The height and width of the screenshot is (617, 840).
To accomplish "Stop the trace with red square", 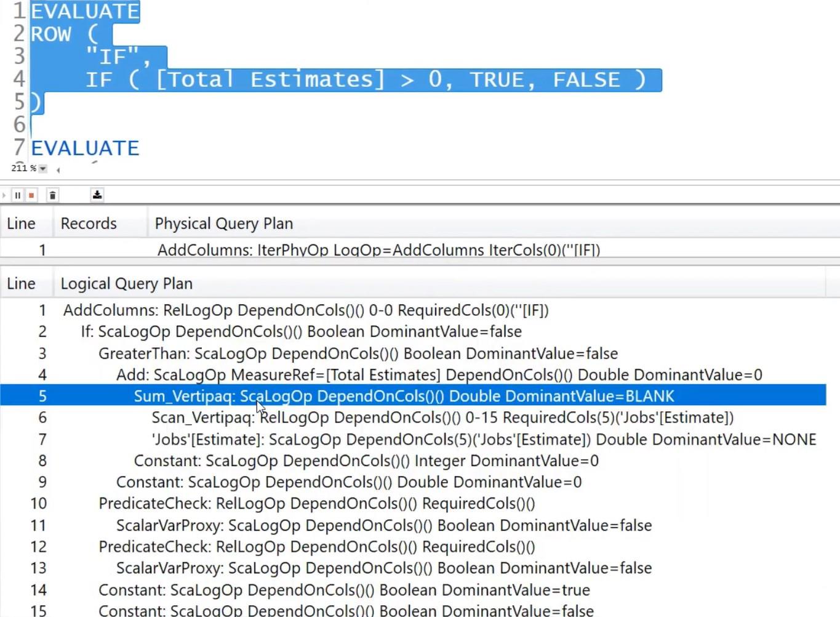I will [31, 195].
